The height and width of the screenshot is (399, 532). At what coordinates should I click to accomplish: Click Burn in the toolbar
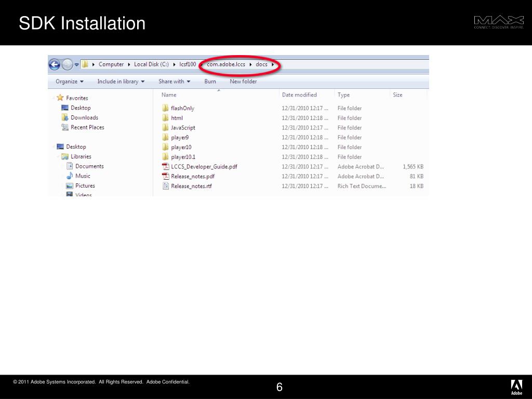(x=210, y=82)
